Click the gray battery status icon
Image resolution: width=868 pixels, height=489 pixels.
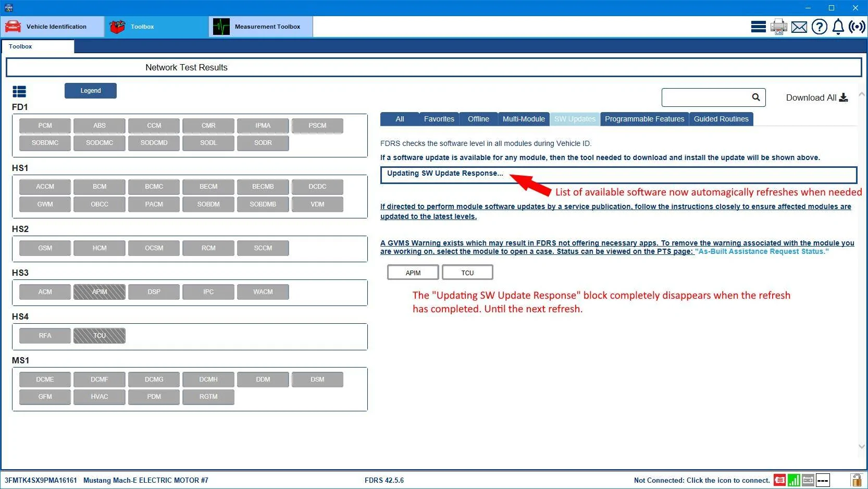click(808, 480)
